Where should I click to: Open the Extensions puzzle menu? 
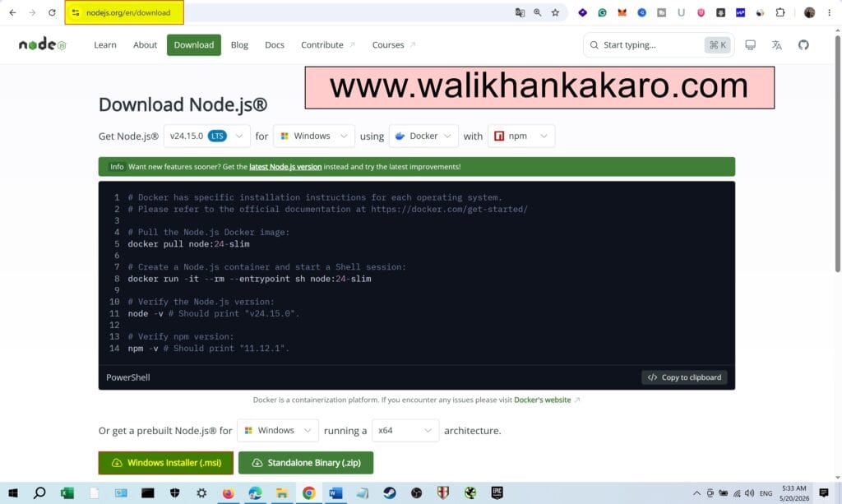[x=780, y=12]
